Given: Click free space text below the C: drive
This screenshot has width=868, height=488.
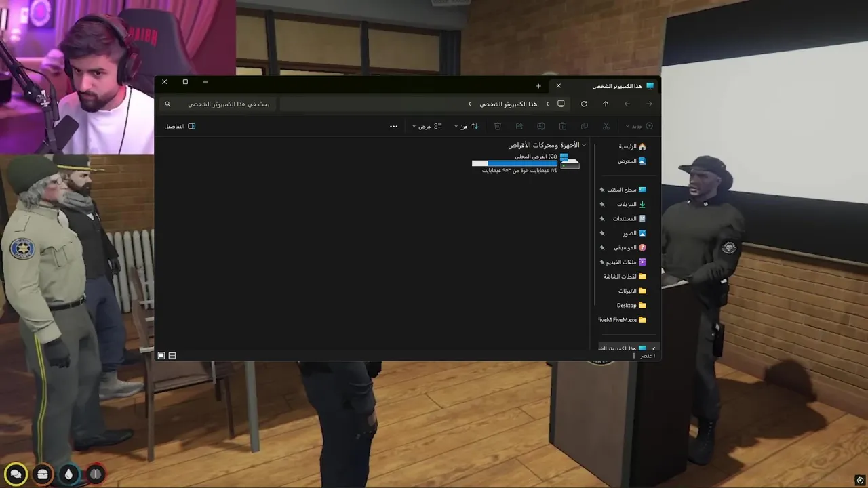Looking at the screenshot, I should click(519, 171).
